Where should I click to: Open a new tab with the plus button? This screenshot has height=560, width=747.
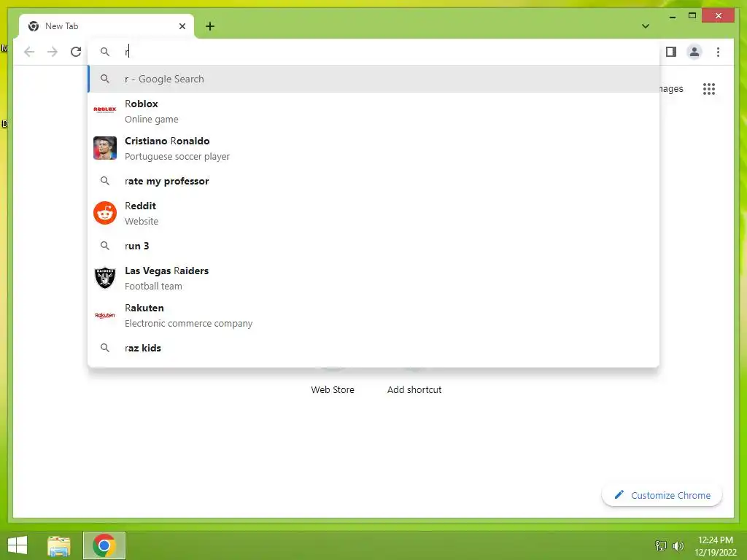tap(210, 26)
